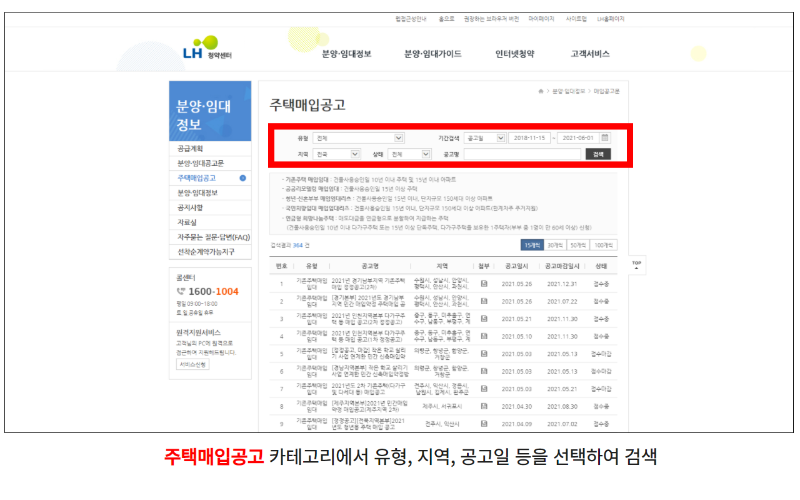Open the 유형 dropdown showing 전체
This screenshot has width=800, height=500.
(358, 138)
